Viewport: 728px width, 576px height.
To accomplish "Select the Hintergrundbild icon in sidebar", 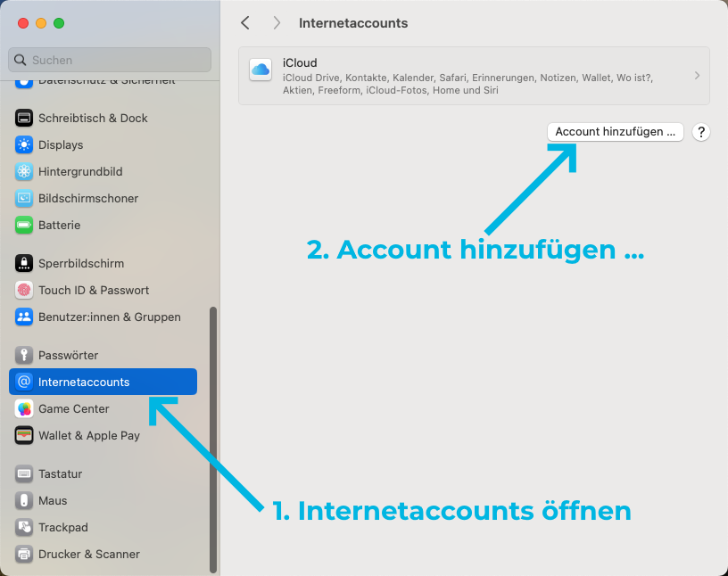I will click(24, 171).
